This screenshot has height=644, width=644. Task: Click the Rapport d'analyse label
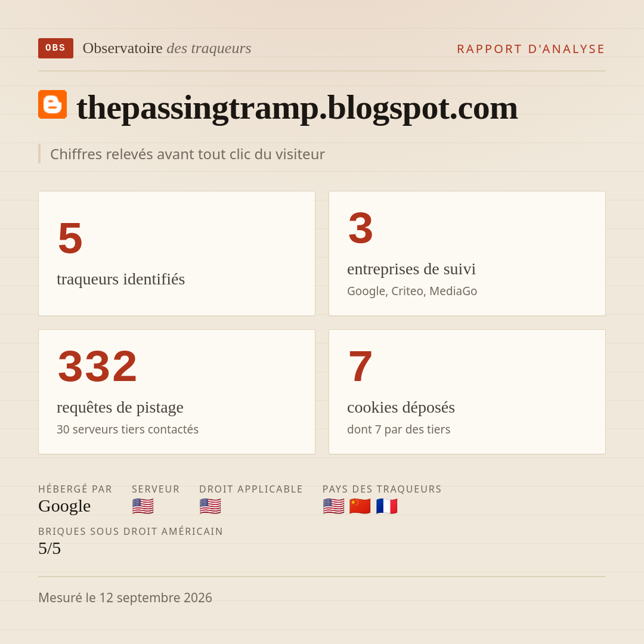[x=531, y=49]
